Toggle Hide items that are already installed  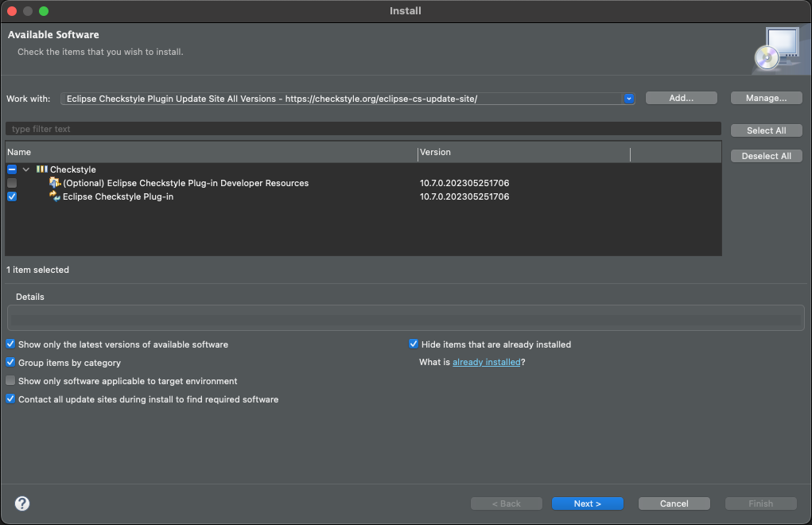click(413, 344)
